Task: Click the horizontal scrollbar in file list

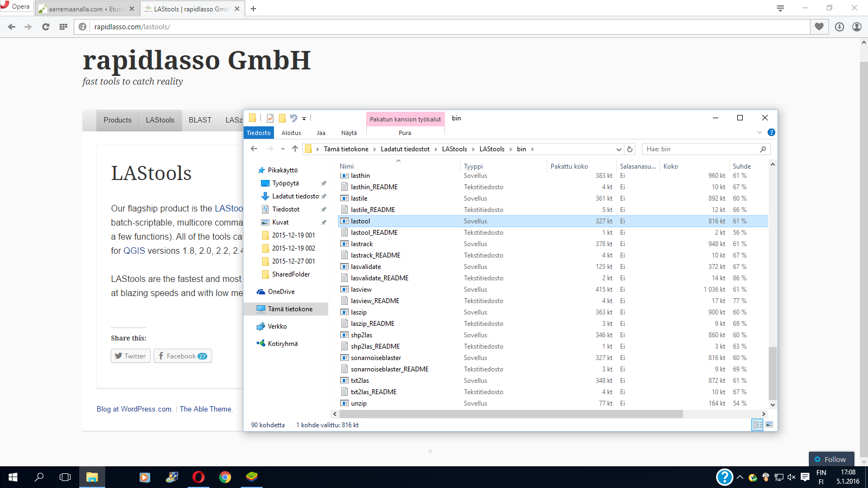Action: (x=510, y=414)
